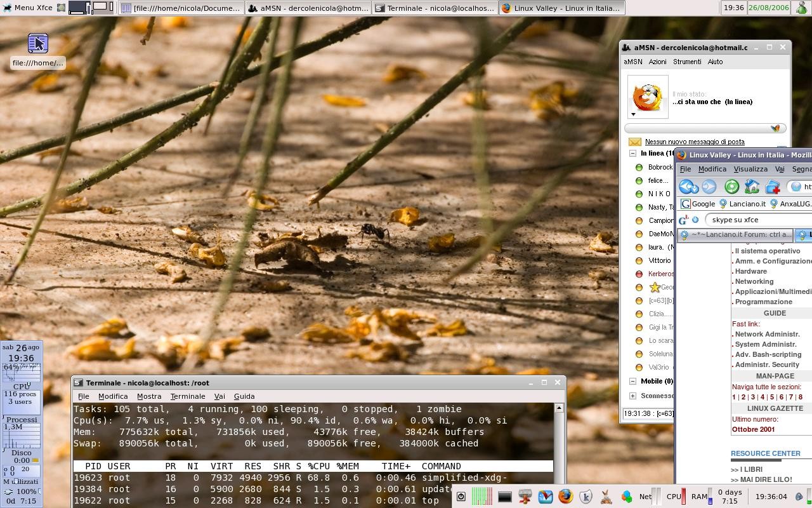812x508 pixels.
Task: Click Firefox Reload button
Action: tap(731, 187)
